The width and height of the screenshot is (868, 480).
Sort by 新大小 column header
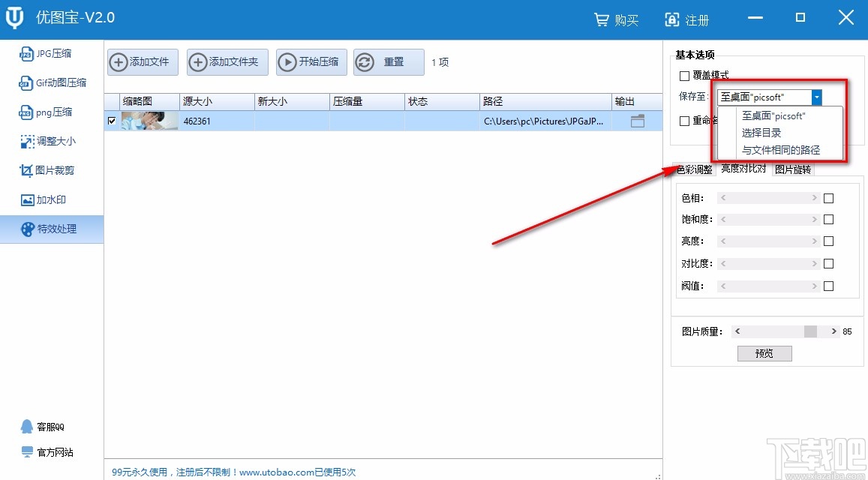tap(292, 101)
